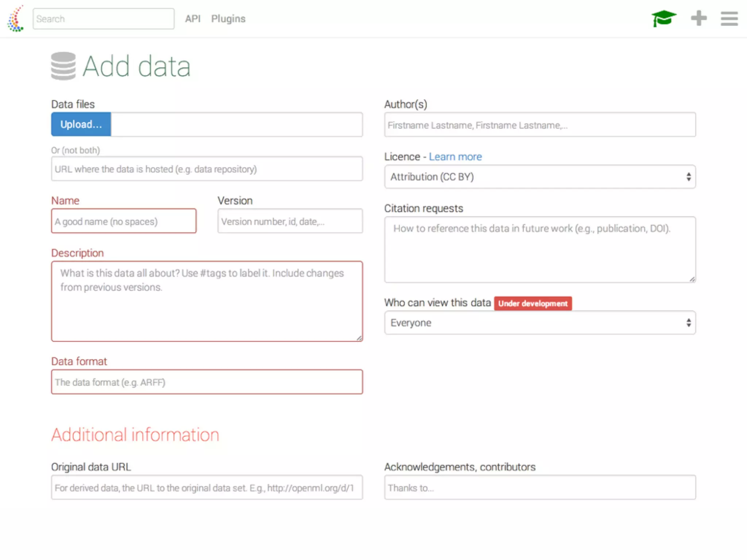Open the graduation cap guide icon
The height and width of the screenshot is (560, 747).
(663, 18)
